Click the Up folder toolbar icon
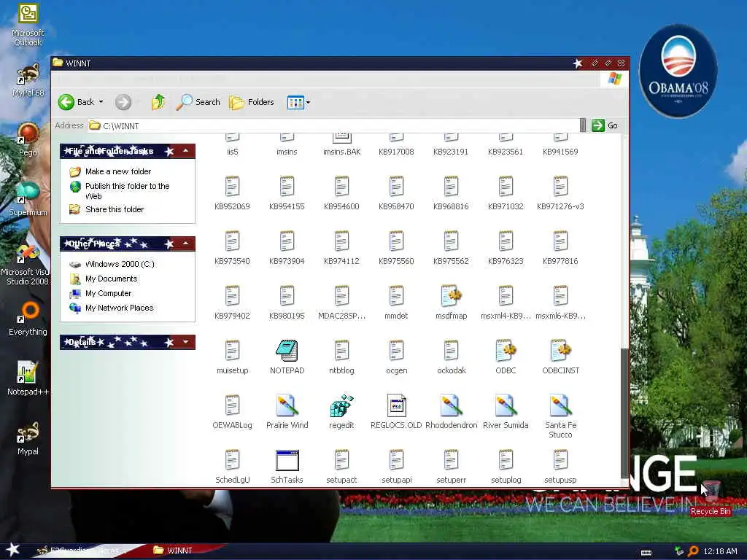Viewport: 747px width, 560px height. (158, 102)
